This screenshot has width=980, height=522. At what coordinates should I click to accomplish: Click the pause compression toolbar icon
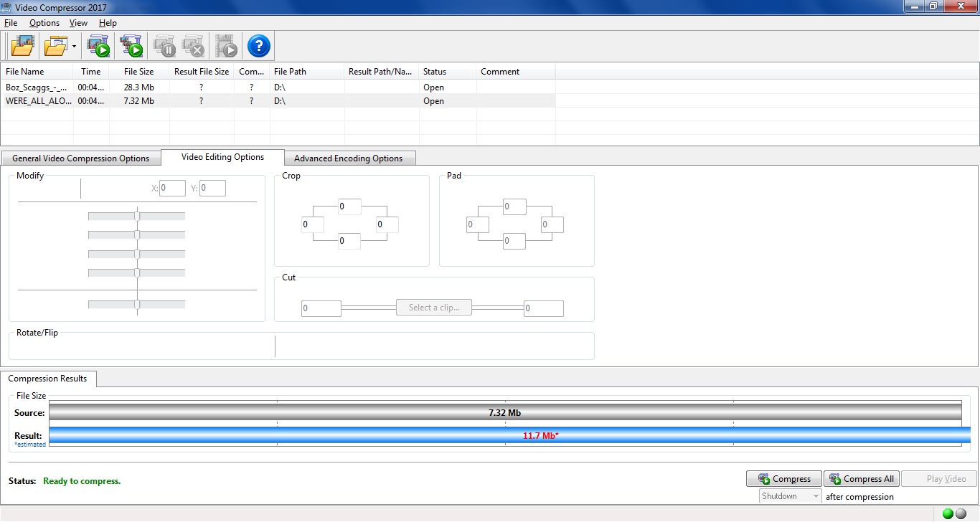coord(164,45)
